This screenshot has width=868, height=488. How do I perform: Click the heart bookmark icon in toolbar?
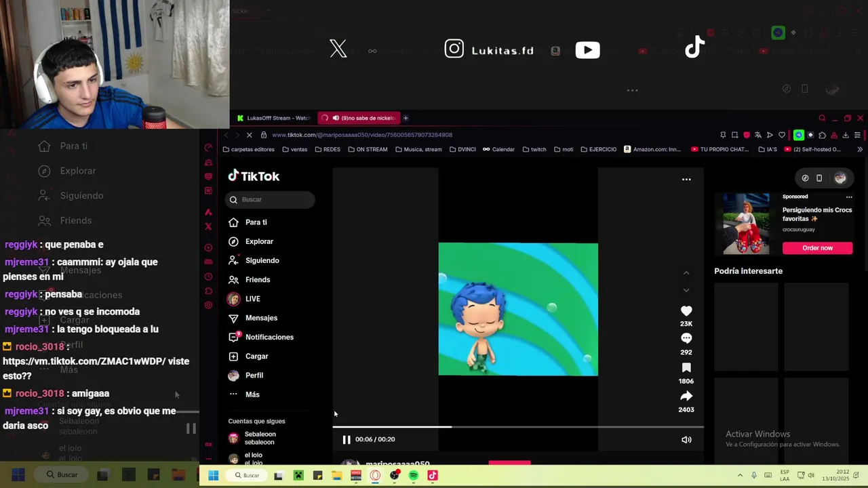[x=782, y=135]
